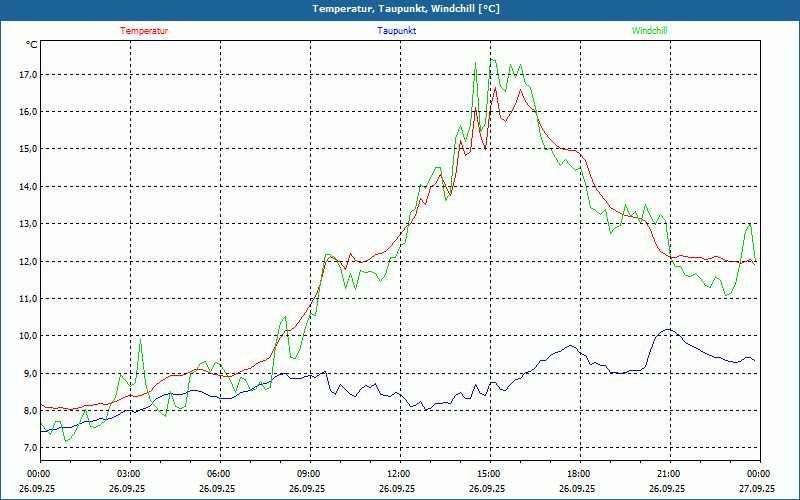800x500 pixels.
Task: Select the 18:00 time label
Action: pos(578,473)
